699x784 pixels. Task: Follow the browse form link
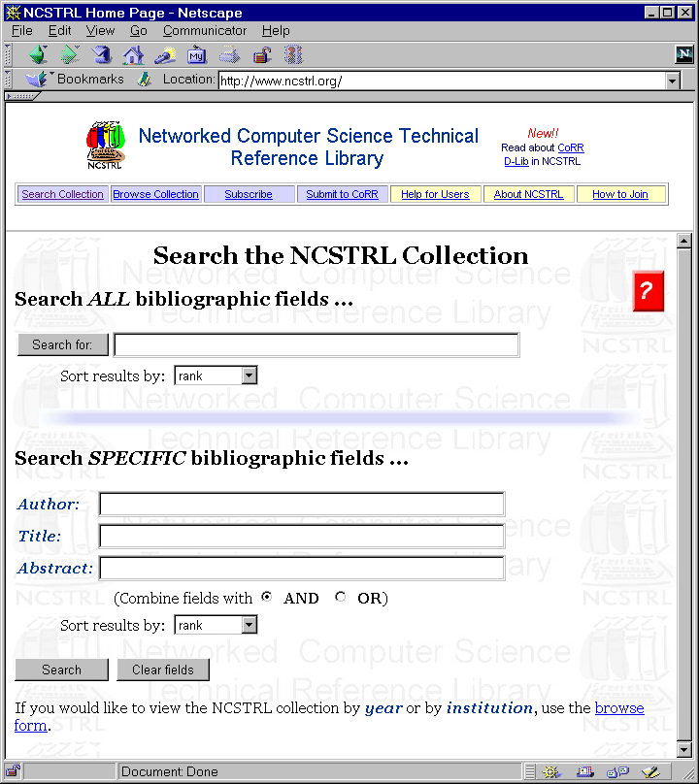pyautogui.click(x=619, y=708)
